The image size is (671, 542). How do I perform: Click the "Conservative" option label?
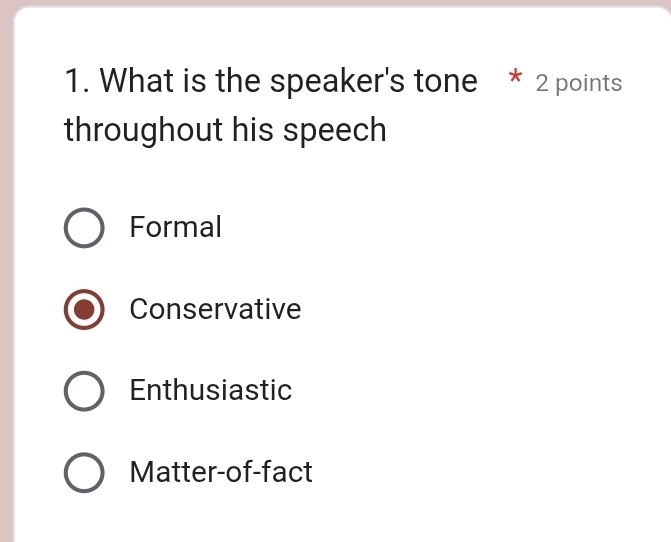215,310
